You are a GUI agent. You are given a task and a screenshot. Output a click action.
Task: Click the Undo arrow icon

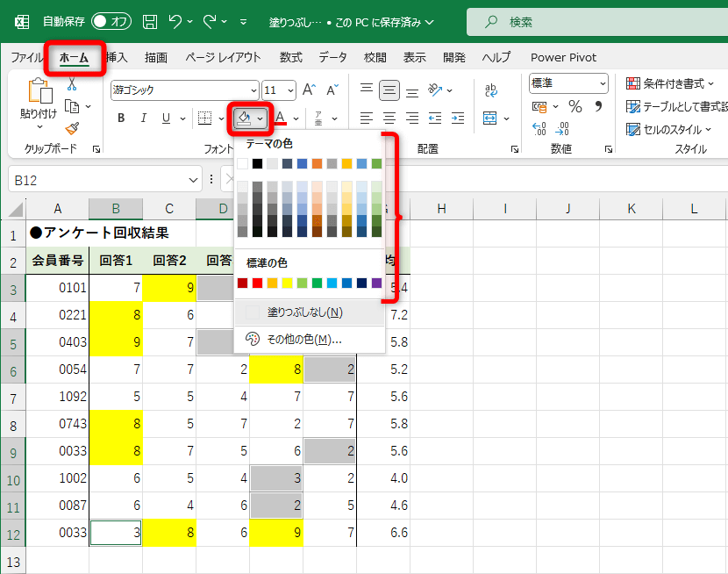click(175, 21)
